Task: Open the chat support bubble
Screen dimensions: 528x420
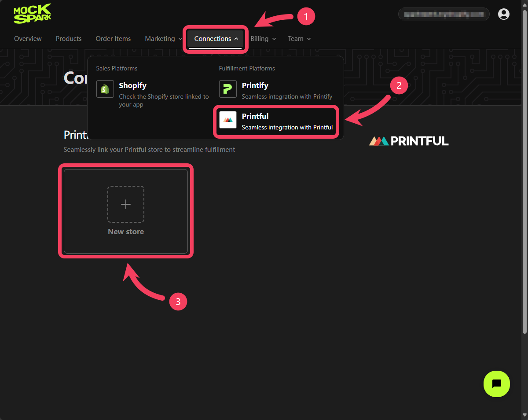Action: pos(497,384)
